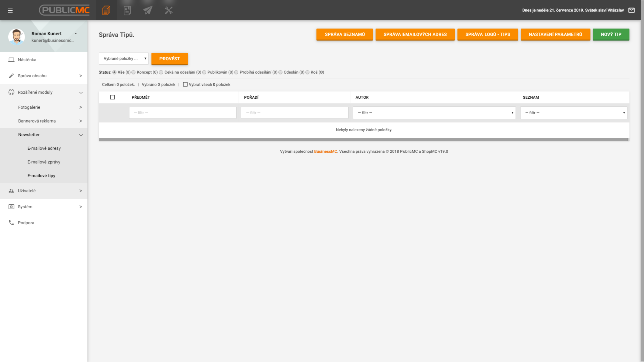Image resolution: width=644 pixels, height=362 pixels.
Task: Open the invoice page icon in top bar
Action: 127,10
